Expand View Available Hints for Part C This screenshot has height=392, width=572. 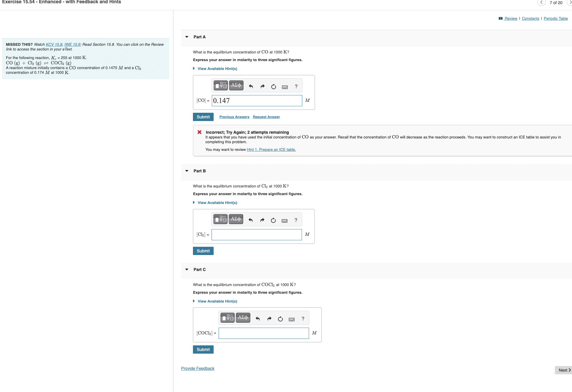coord(217,301)
